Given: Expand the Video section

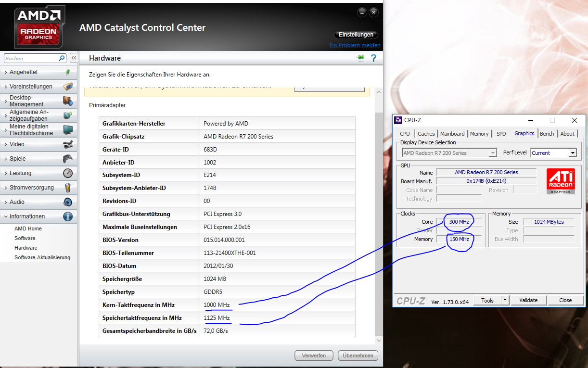Looking at the screenshot, I should click(x=6, y=144).
